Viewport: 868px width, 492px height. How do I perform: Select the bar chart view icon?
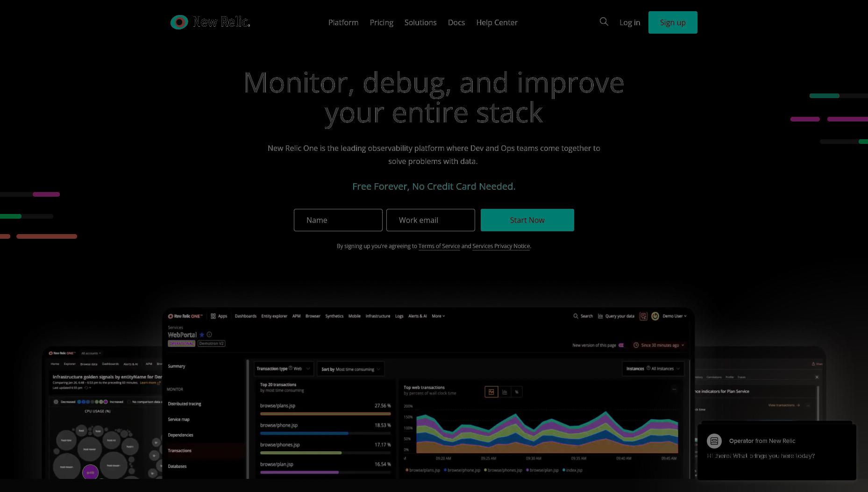505,392
